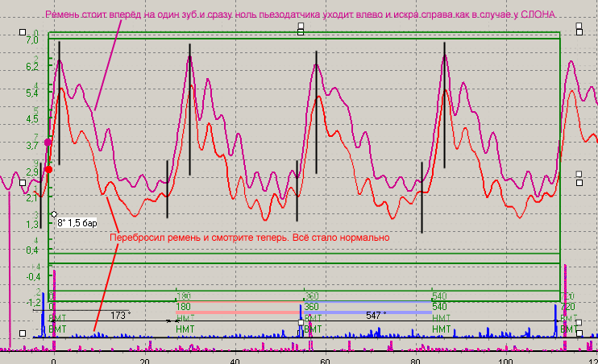Click the '40' tick on the bottom time axis
The height and width of the screenshot is (364, 598).
tap(235, 361)
